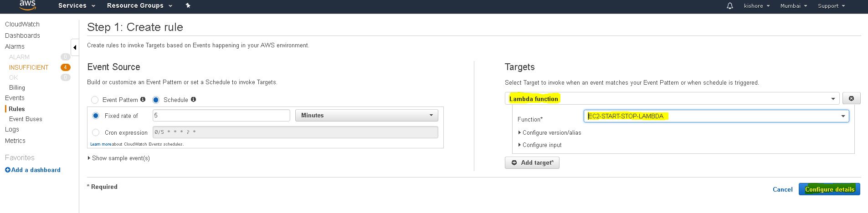This screenshot has width=868, height=213.
Task: Open the Resource Groups menu
Action: [139, 5]
